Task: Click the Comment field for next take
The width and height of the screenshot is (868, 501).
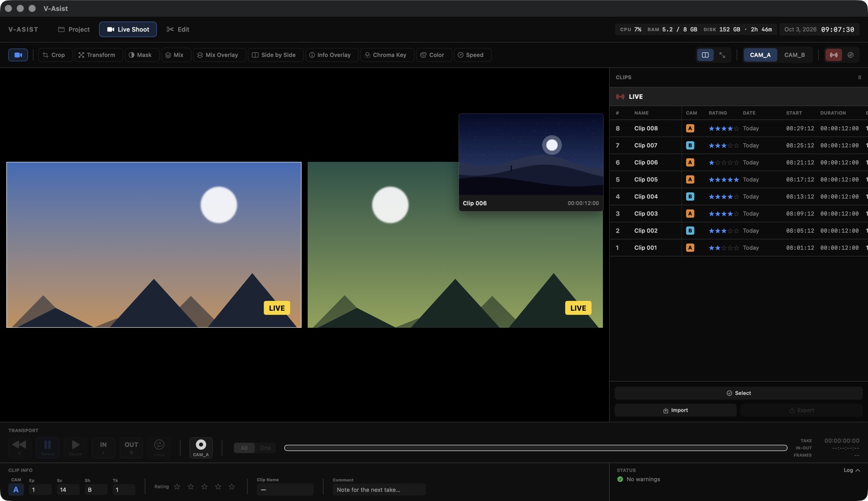Action: coord(379,490)
